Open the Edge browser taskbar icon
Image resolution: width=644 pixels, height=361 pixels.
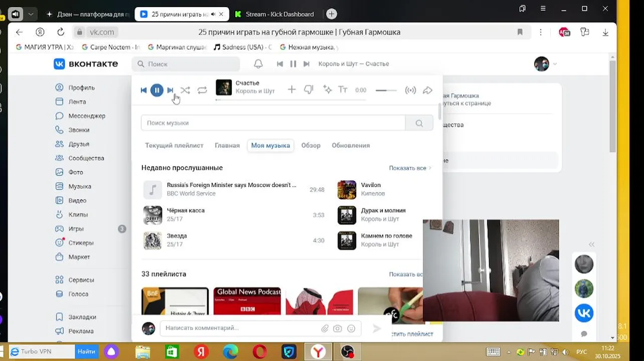(x=231, y=352)
